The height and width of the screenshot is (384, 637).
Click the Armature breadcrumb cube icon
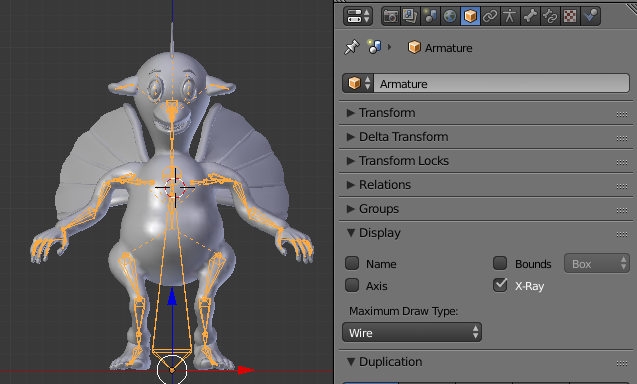click(x=414, y=48)
